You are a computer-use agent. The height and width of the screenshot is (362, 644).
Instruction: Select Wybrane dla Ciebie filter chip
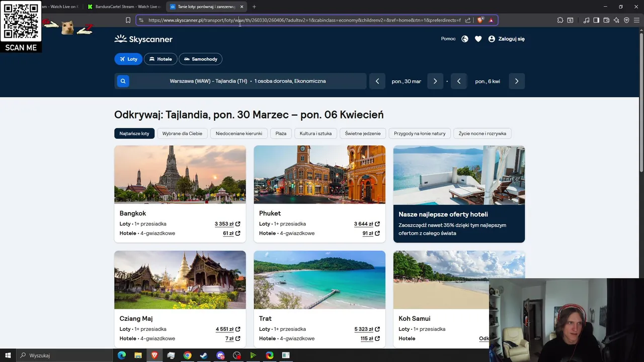(182, 134)
